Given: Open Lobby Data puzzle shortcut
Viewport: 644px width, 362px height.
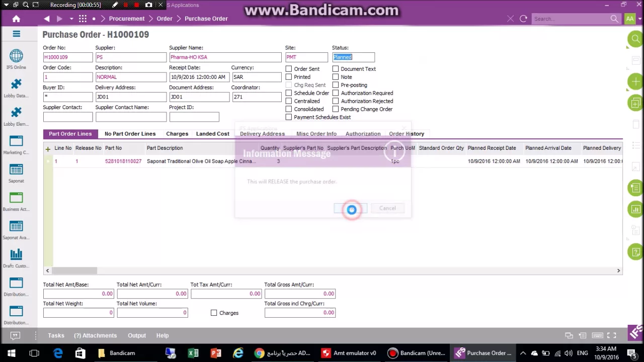Looking at the screenshot, I should [16, 87].
